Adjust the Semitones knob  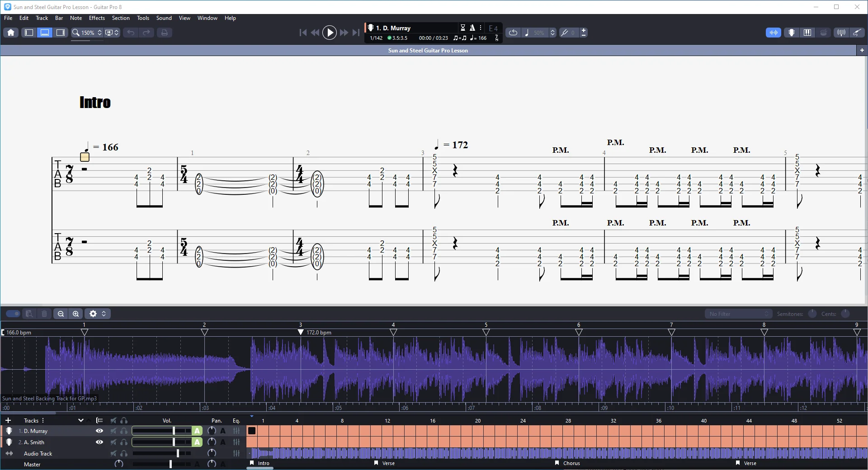(x=812, y=314)
